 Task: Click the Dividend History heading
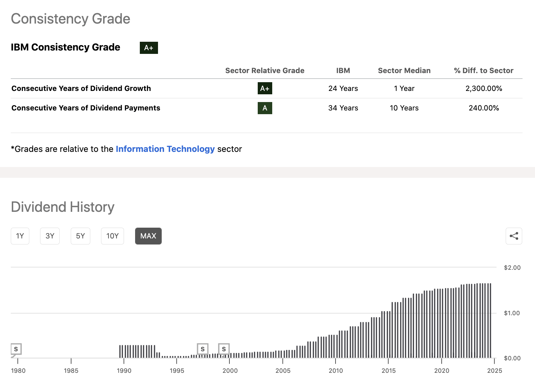click(63, 207)
